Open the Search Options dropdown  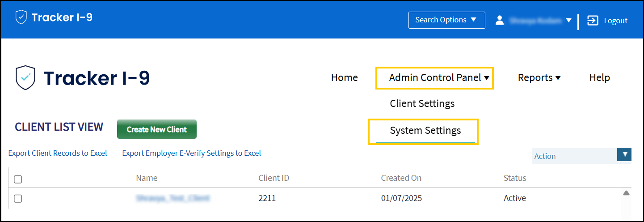tap(446, 20)
